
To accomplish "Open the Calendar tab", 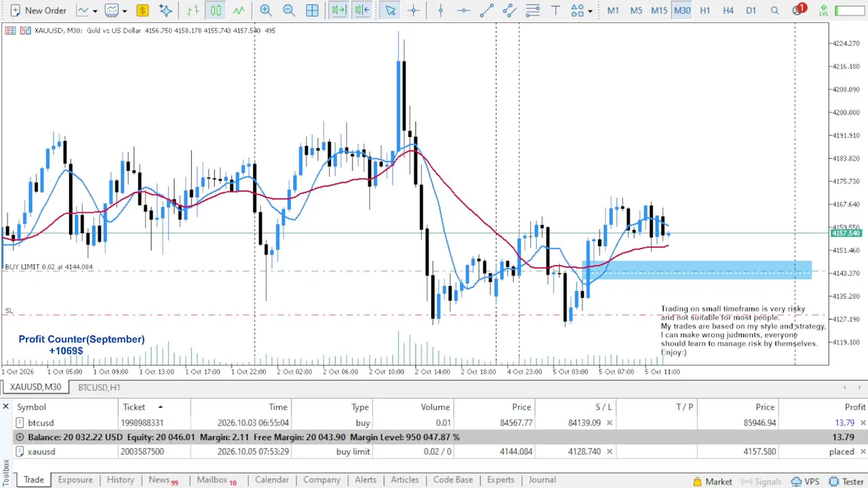I will pyautogui.click(x=272, y=480).
